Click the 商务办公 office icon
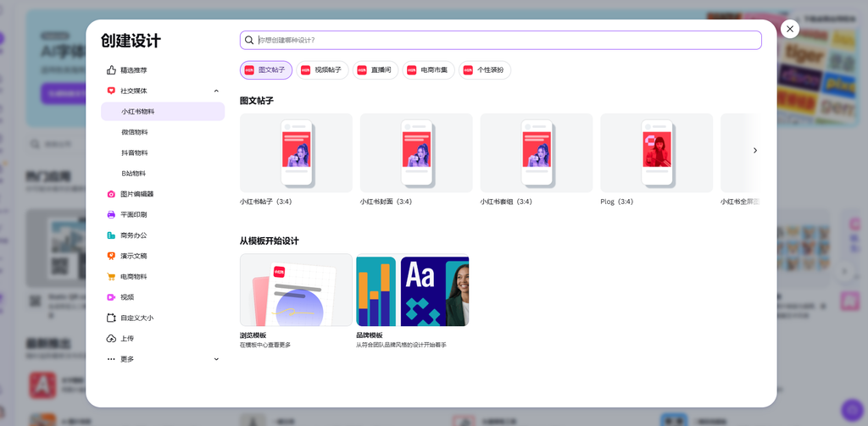Viewport: 868px width, 426px height. pos(111,235)
